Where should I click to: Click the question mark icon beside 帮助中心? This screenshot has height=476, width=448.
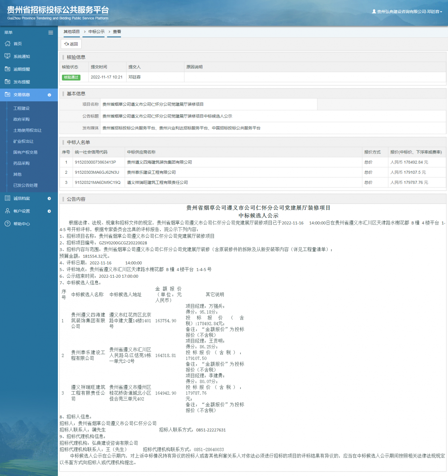(7, 223)
